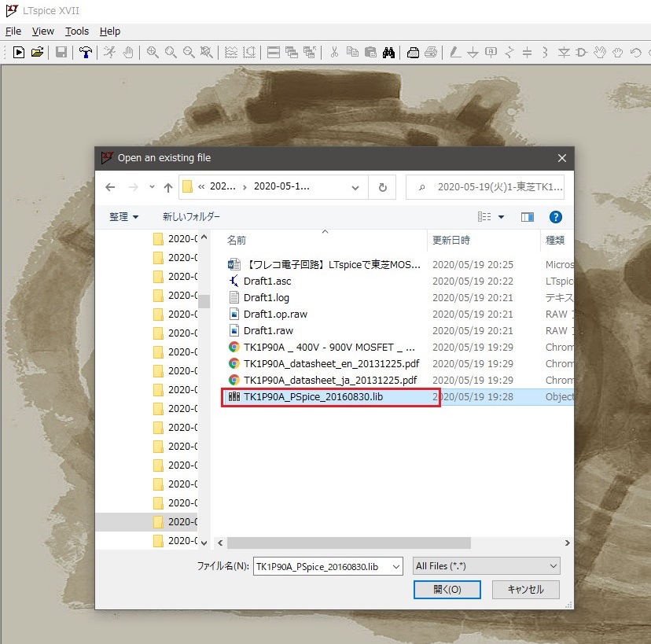The width and height of the screenshot is (651, 644).
Task: Click the Undo toolbar icon
Action: coord(635,53)
